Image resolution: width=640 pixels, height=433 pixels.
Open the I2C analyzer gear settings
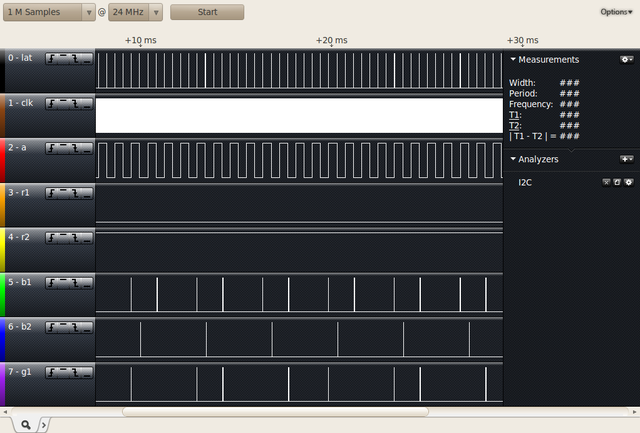[x=629, y=182]
